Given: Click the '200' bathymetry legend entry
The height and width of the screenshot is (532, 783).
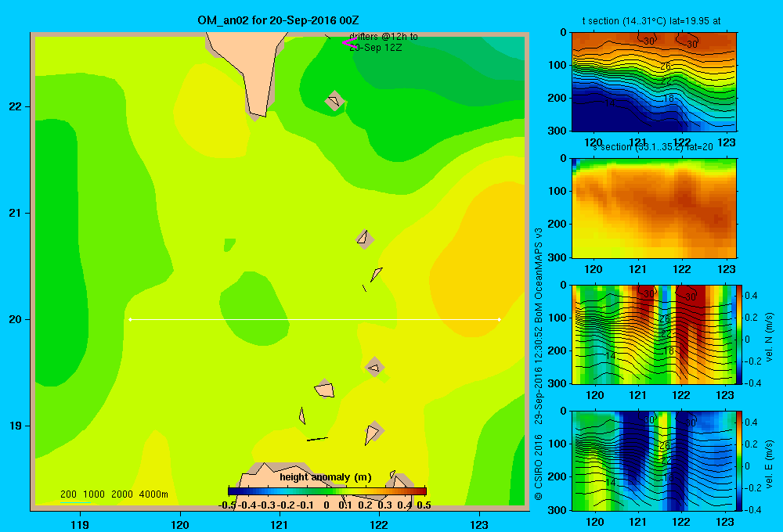Looking at the screenshot, I should [68, 494].
